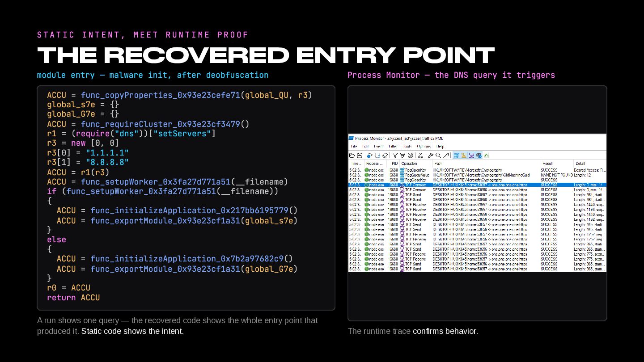Open the Filter funnel toolbar icon
644x362 pixels.
point(396,155)
